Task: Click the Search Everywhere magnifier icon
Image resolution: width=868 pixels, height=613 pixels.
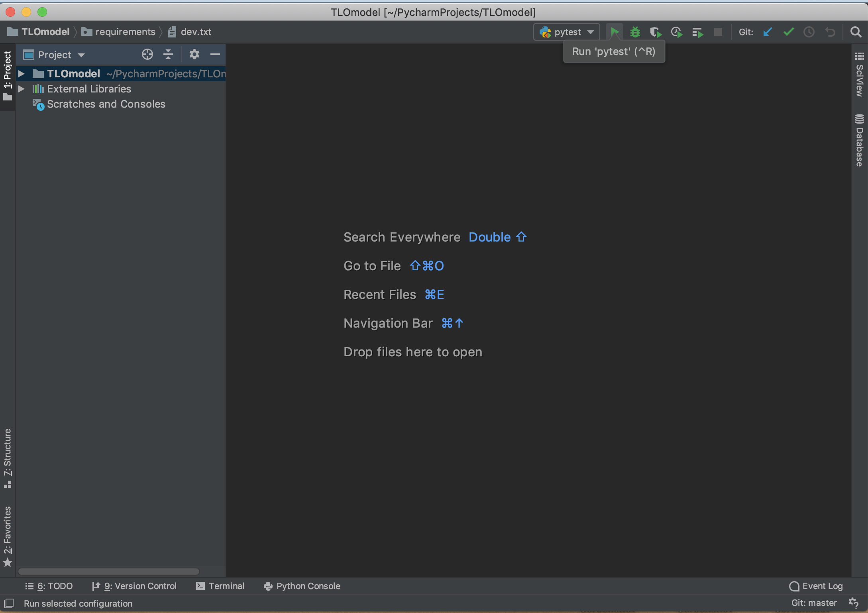Action: point(856,31)
